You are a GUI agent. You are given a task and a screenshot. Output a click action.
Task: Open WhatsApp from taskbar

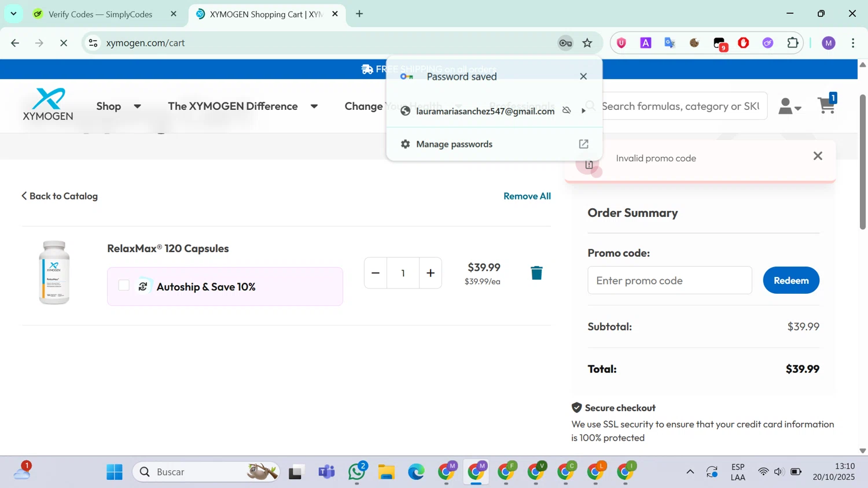pos(357,472)
